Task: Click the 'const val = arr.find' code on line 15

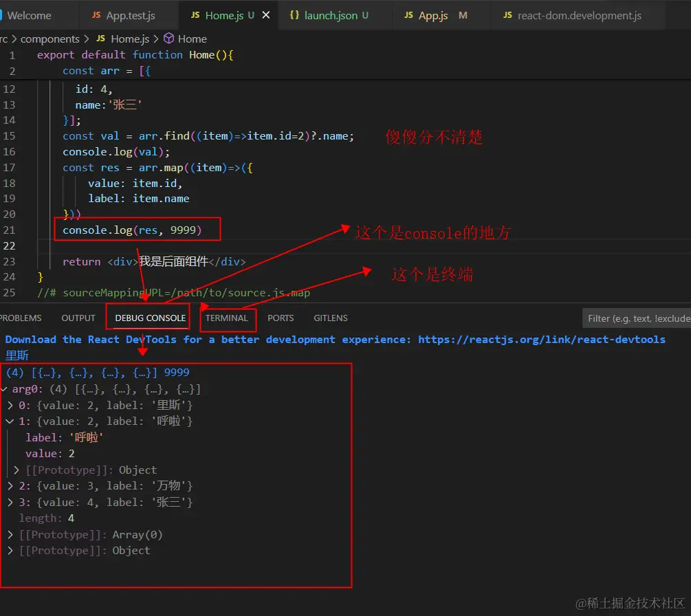Action: [x=208, y=135]
